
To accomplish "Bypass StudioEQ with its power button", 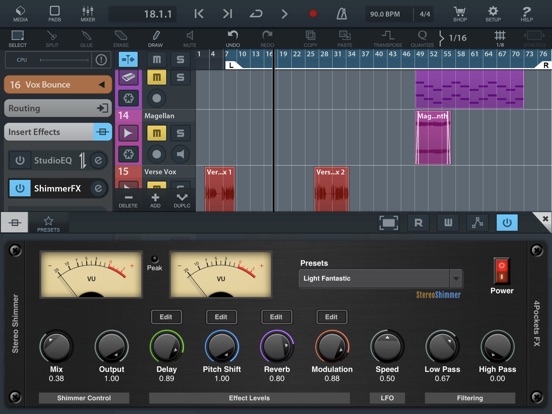I will [x=20, y=161].
